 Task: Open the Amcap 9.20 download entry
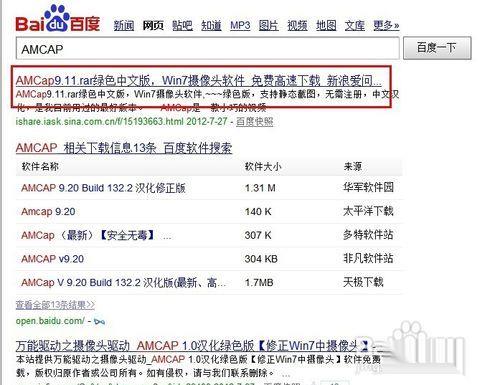point(48,212)
